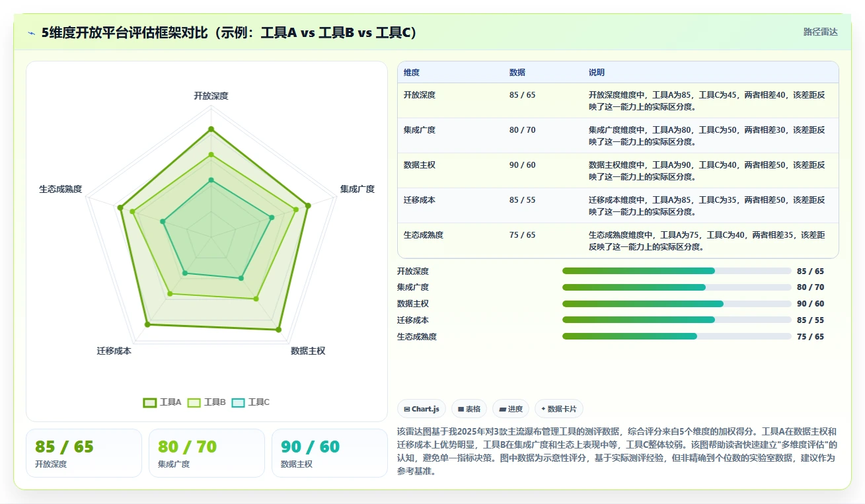865x504 pixels.
Task: Open the 90 / 60 数据主权 data card
Action: coord(330,453)
